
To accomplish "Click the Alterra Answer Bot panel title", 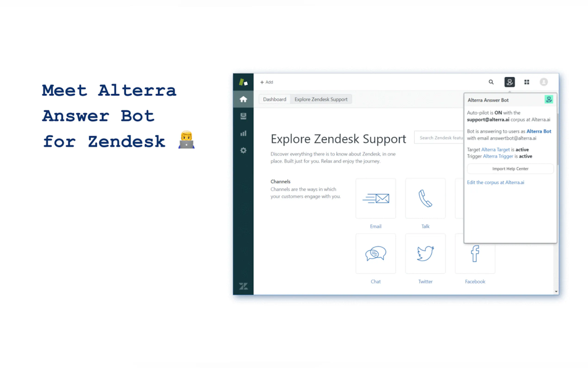I will coord(488,100).
